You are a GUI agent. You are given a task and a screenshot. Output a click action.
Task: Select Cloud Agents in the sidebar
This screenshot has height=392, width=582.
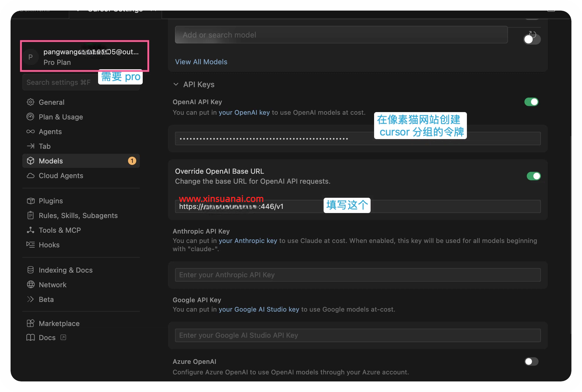tap(81, 175)
